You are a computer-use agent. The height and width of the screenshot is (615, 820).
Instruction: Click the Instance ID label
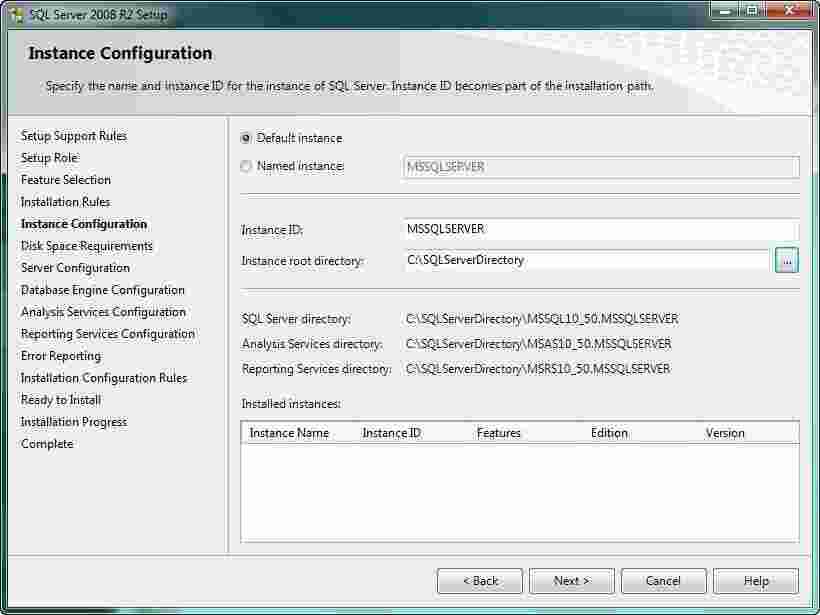[272, 230]
